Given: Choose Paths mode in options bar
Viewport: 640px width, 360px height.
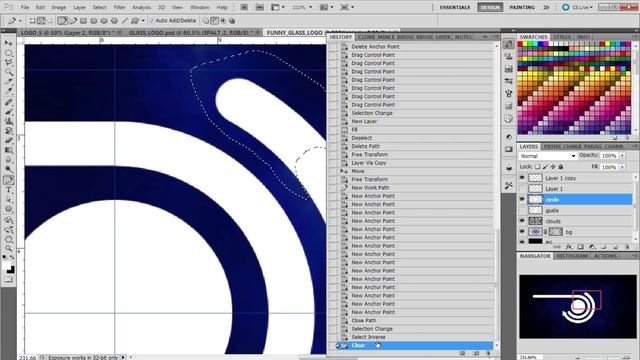Looking at the screenshot, I should click(x=42, y=20).
